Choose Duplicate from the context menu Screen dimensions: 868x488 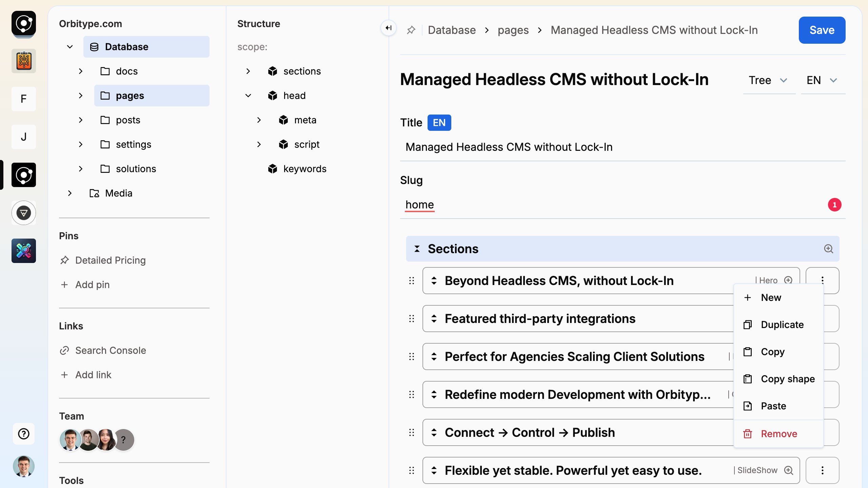778,325
